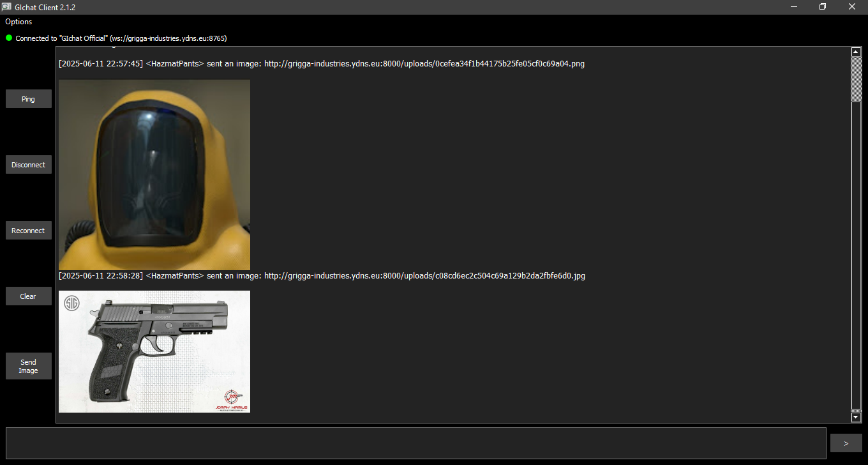Clear the chat log
The height and width of the screenshot is (465, 868).
point(29,296)
